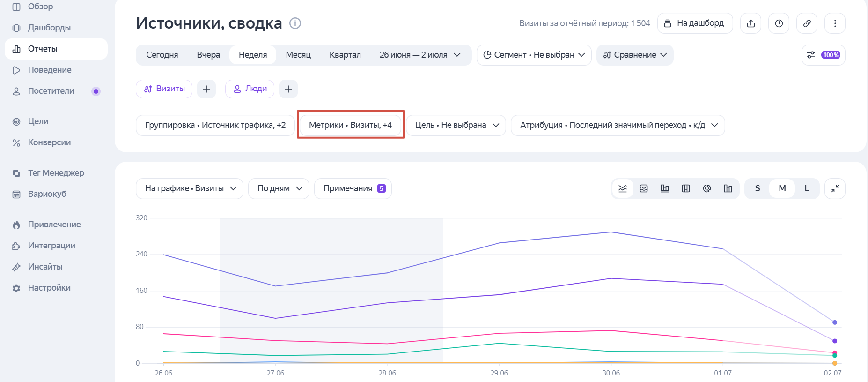Screen dimensions: 868x382
Task: Open the three-dot more options menu
Action: 835,23
